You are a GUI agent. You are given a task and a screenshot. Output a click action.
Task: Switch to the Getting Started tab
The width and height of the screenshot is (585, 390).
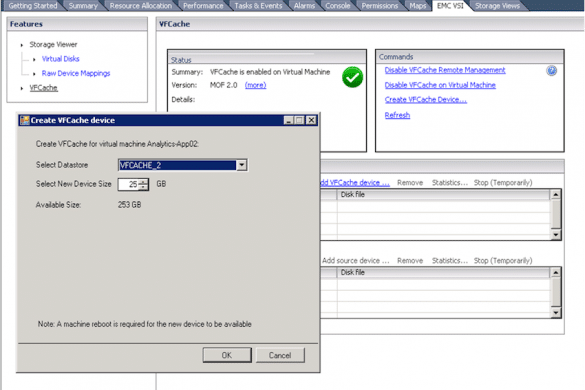click(33, 6)
